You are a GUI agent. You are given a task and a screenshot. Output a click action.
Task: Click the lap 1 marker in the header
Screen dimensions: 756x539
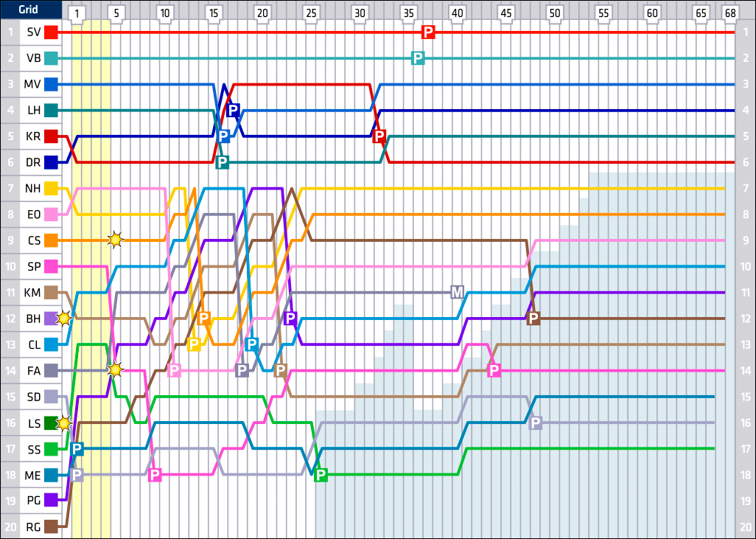[78, 13]
